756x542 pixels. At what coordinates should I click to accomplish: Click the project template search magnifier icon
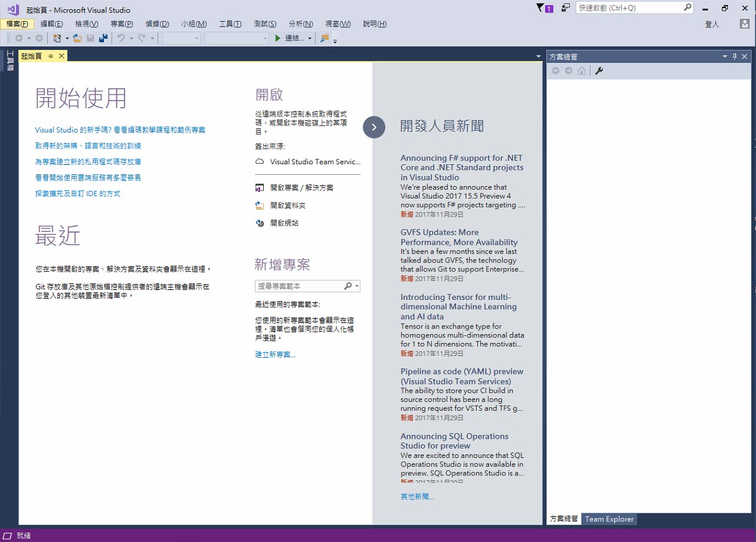348,286
